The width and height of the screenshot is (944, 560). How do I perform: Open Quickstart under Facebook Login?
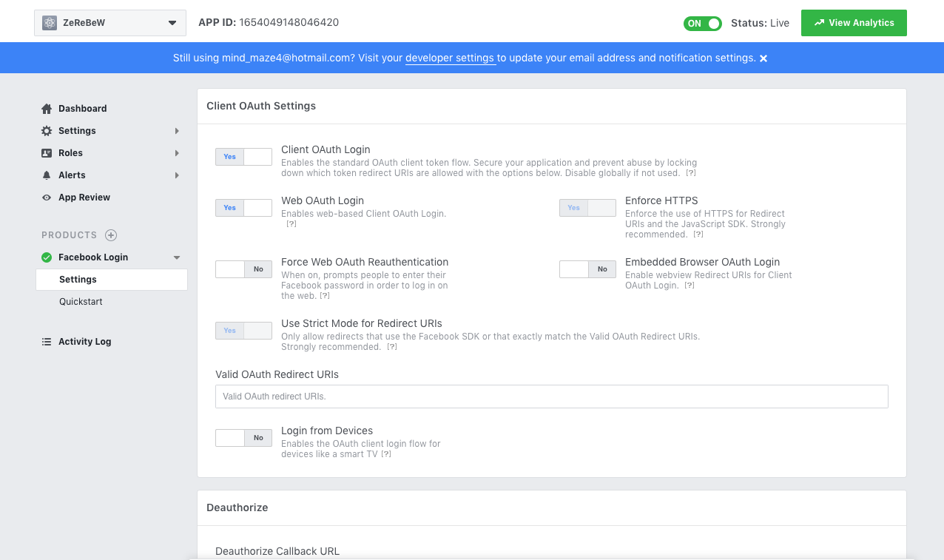click(81, 302)
